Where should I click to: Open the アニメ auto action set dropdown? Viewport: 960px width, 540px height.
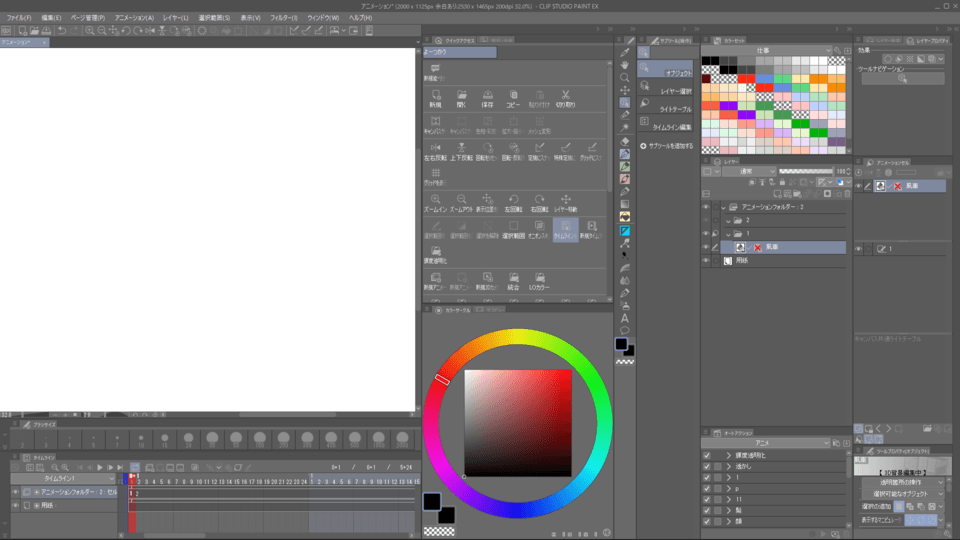(x=766, y=443)
